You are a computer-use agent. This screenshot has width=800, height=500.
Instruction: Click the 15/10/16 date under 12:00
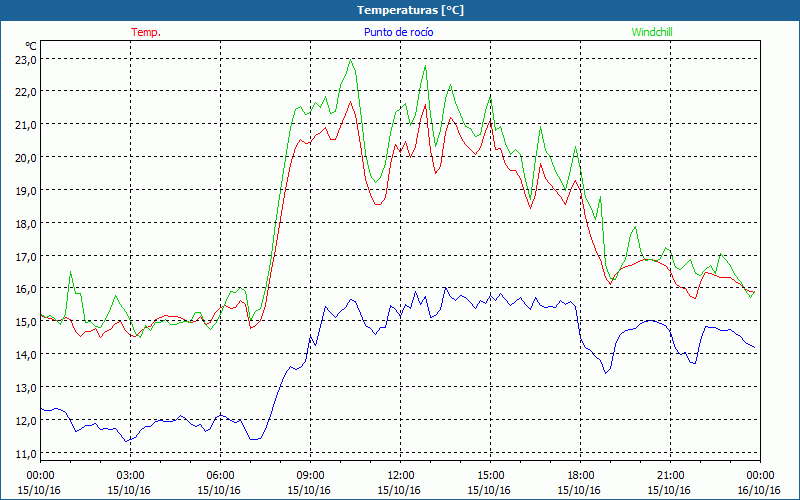[399, 490]
